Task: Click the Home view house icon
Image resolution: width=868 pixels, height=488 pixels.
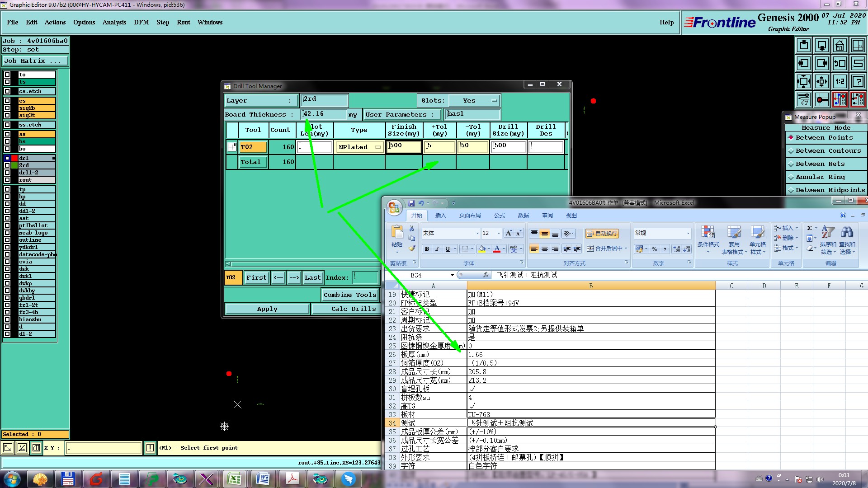Action: click(840, 45)
